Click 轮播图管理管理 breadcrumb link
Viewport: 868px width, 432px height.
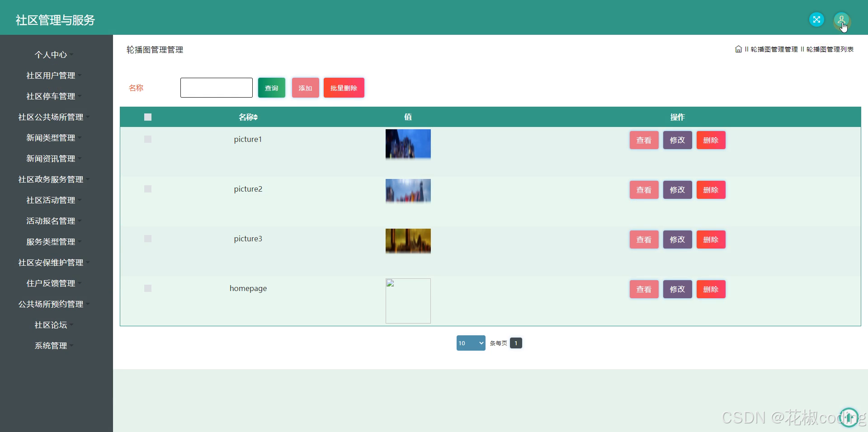coord(774,49)
